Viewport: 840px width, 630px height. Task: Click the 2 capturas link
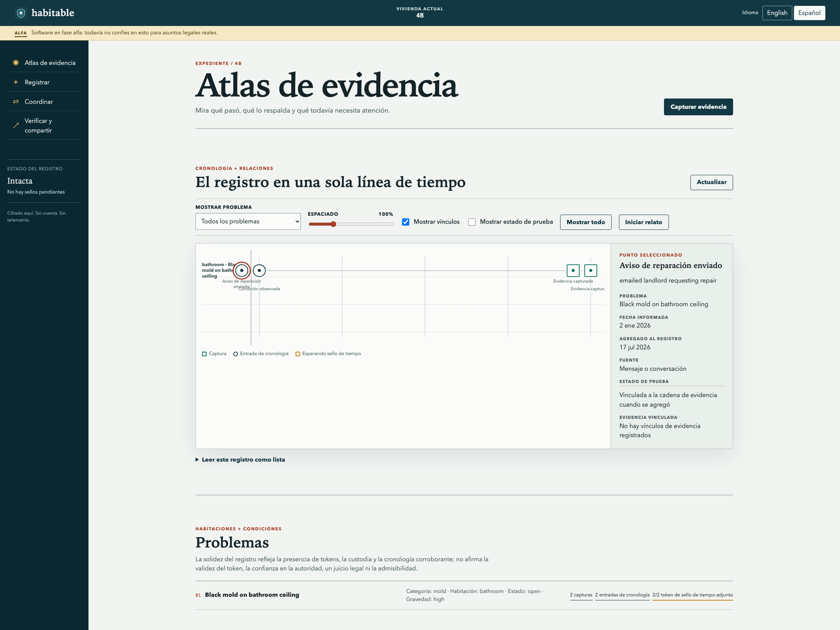(581, 595)
